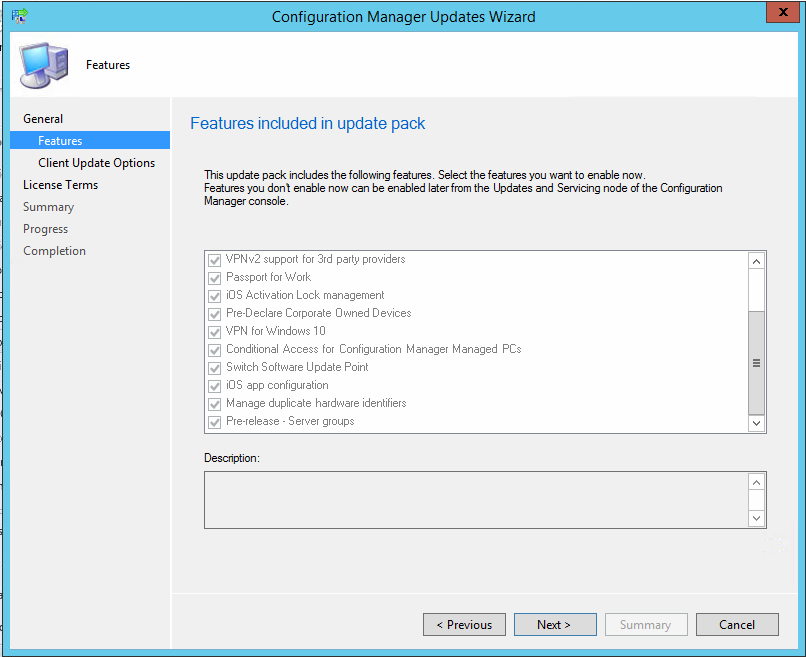Toggle VPNv2 support for 3rd party providers checkbox

tap(214, 260)
